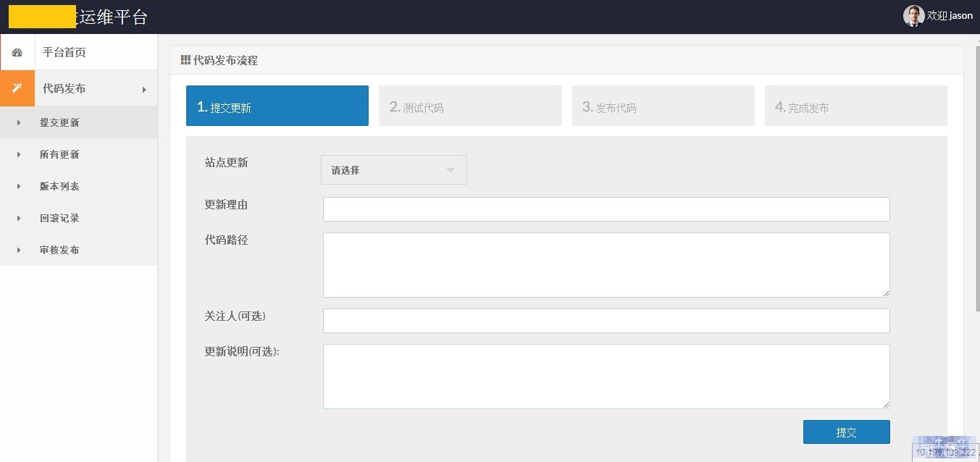This screenshot has width=980, height=462.
Task: Click the blue 提交 button
Action: tap(847, 432)
